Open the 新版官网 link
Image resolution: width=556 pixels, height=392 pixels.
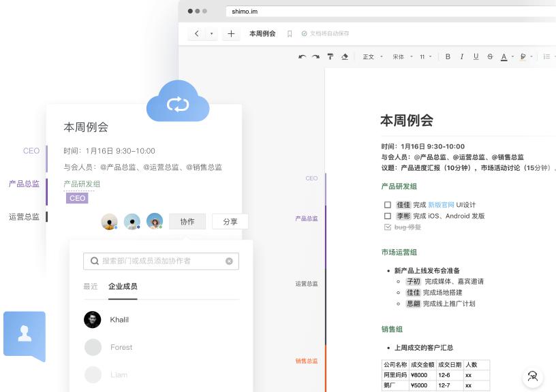(x=441, y=205)
